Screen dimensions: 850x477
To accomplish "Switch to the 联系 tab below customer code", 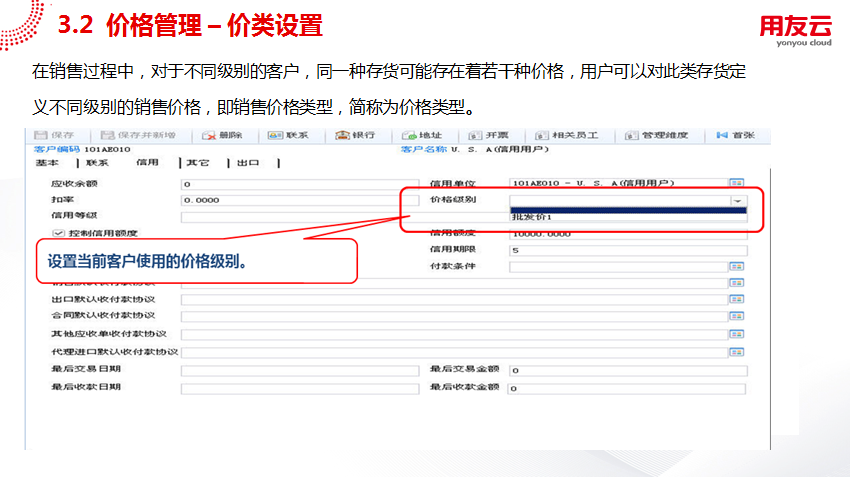I will (97, 163).
